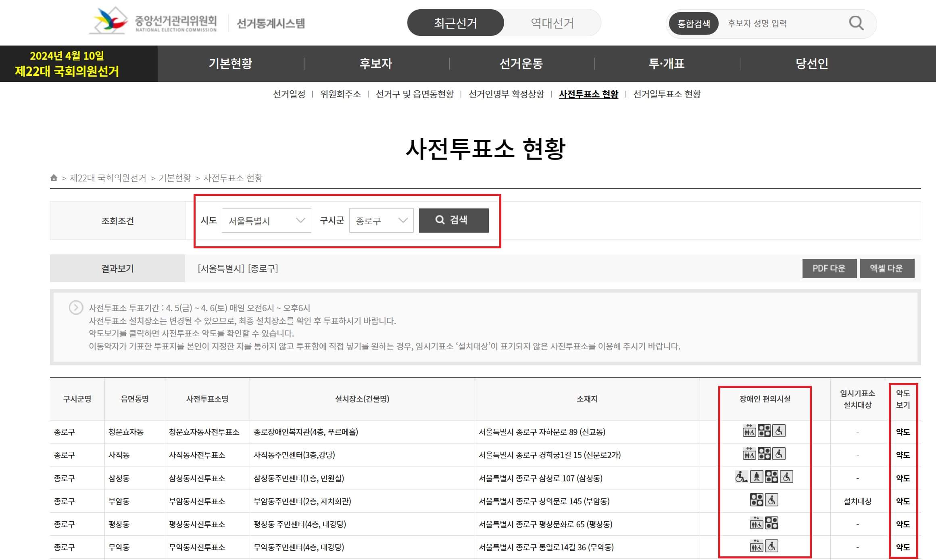
Task: Click the accessible restroom icon in the 부암동 row
Action: (x=771, y=499)
